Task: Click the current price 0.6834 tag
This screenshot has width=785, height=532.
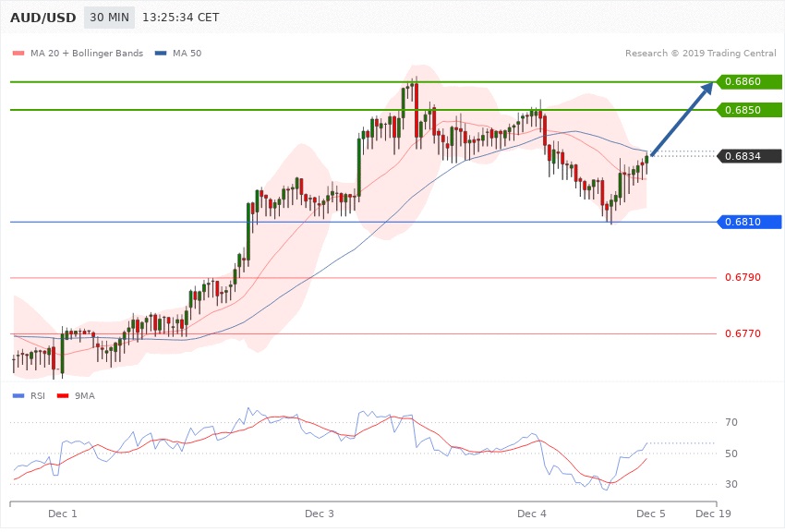Action: click(748, 156)
